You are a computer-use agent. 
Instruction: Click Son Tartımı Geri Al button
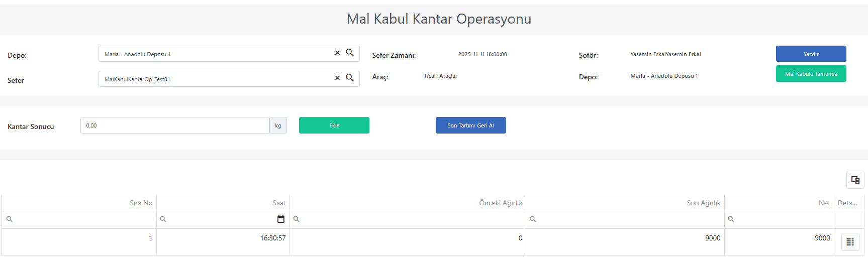[x=471, y=125]
